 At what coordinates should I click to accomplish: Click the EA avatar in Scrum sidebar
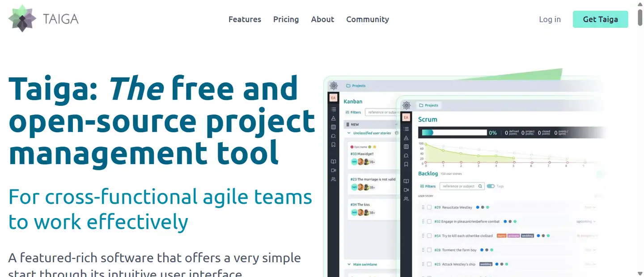tap(406, 118)
